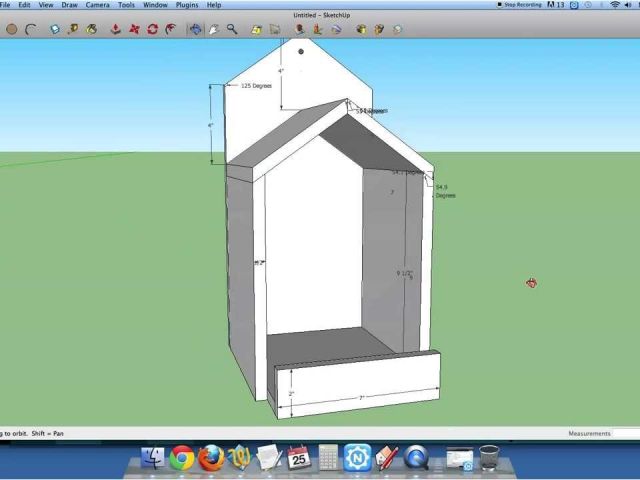The image size is (640, 480).
Task: Activate the Orbit tool
Action: (x=194, y=30)
